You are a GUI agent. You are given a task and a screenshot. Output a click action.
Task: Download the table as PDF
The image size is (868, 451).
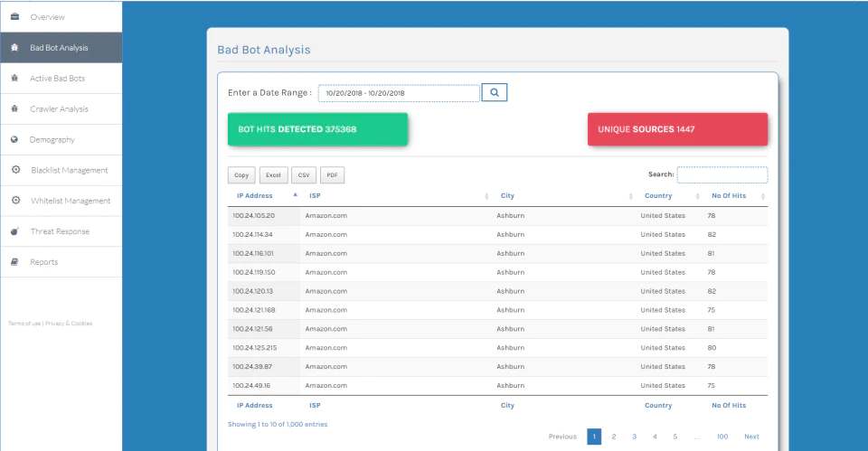click(x=332, y=174)
